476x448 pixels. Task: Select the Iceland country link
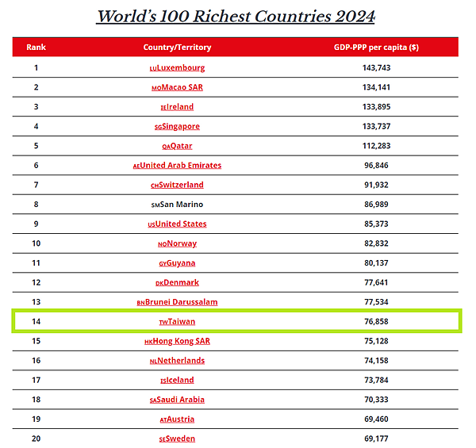coord(180,380)
